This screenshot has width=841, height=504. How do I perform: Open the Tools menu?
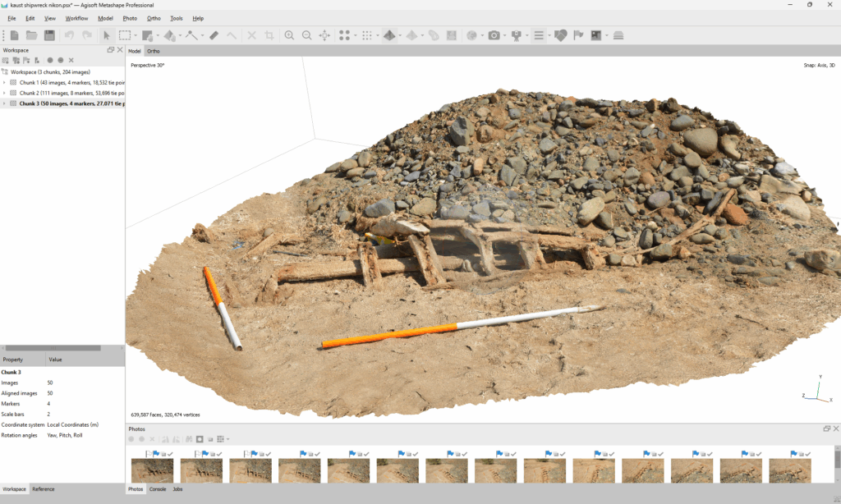coord(177,18)
